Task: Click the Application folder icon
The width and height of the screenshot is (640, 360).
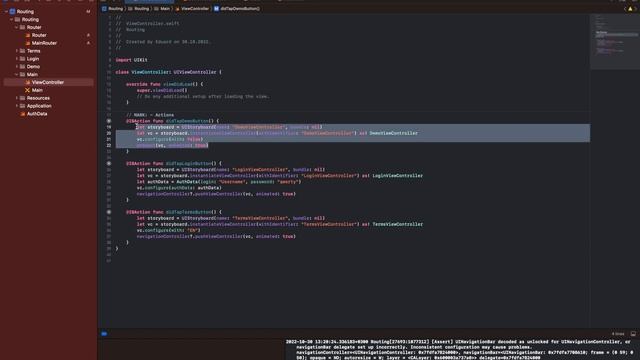Action: (x=22, y=106)
